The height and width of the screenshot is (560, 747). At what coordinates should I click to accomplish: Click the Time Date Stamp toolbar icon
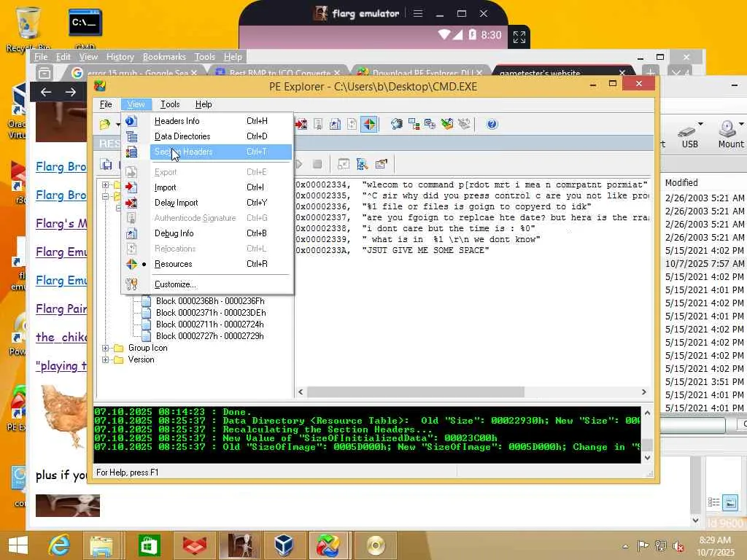pyautogui.click(x=430, y=124)
